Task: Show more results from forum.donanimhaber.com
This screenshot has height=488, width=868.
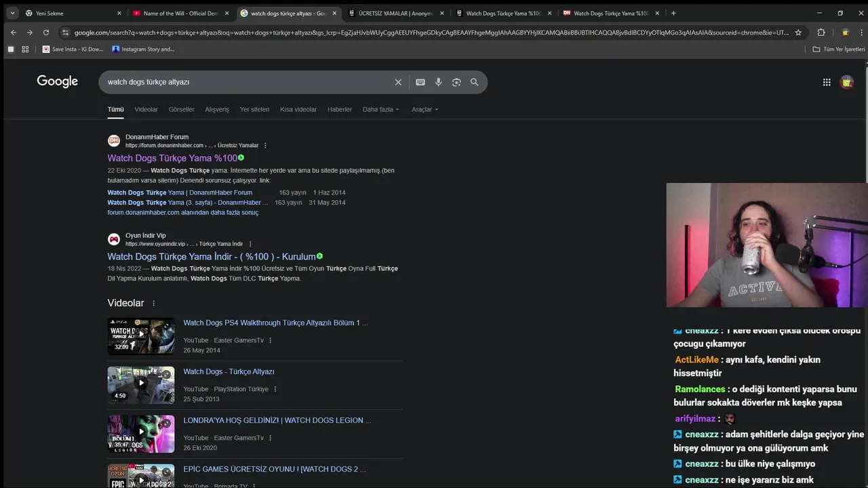Action: [183, 212]
